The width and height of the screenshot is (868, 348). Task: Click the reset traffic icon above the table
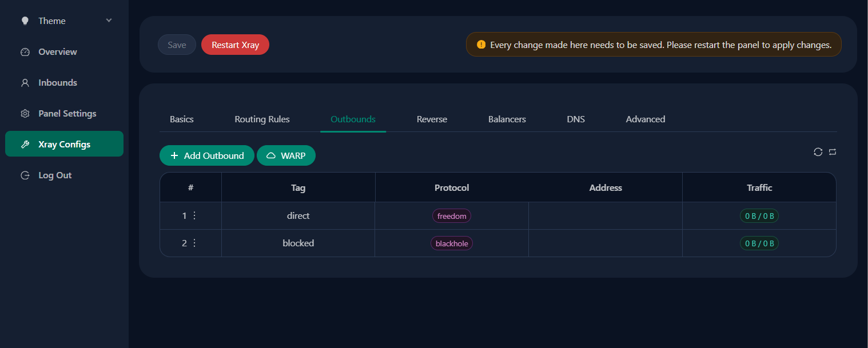833,152
